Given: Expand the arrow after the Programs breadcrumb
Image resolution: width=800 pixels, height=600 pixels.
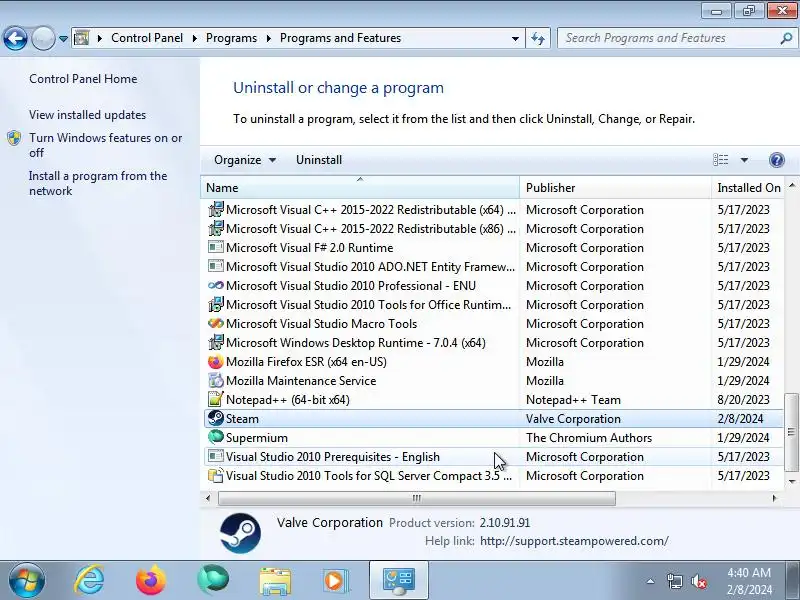Looking at the screenshot, I should coord(268,38).
